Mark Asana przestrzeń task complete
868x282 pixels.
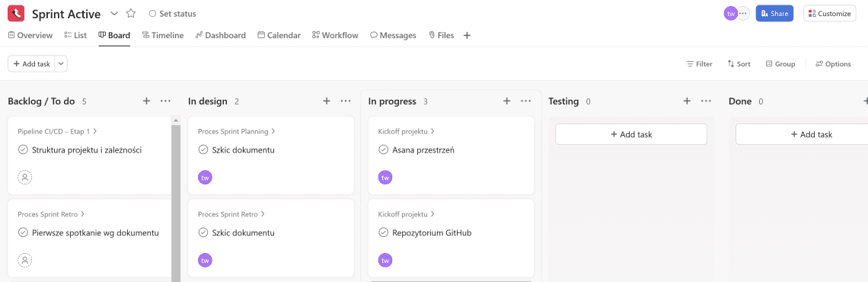pyautogui.click(x=383, y=149)
